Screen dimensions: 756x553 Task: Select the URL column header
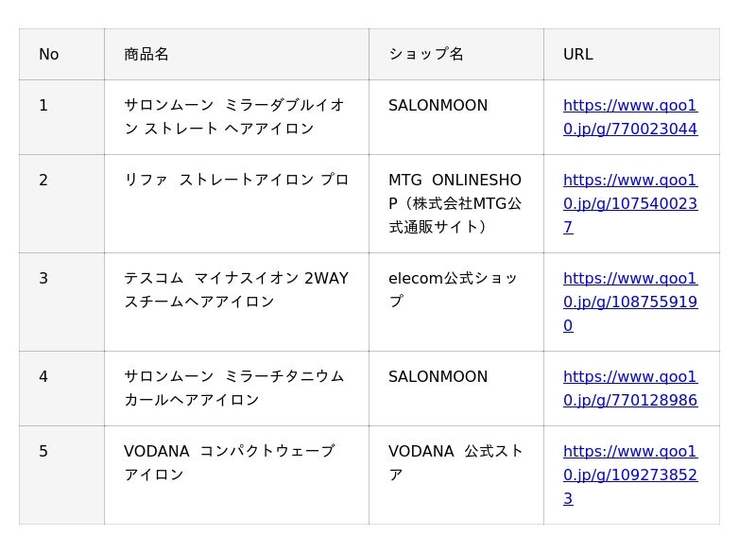click(x=577, y=54)
